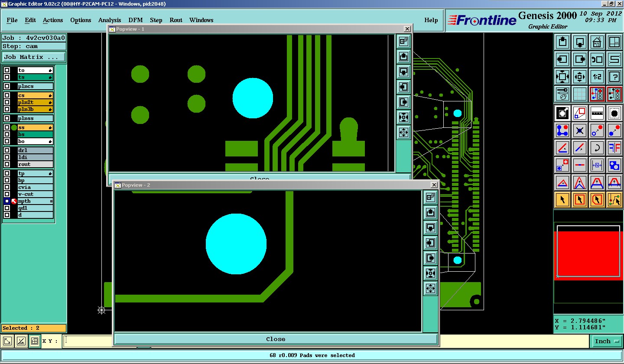The width and height of the screenshot is (624, 364).
Task: Click Popview-1 pan down icon
Action: tap(403, 71)
